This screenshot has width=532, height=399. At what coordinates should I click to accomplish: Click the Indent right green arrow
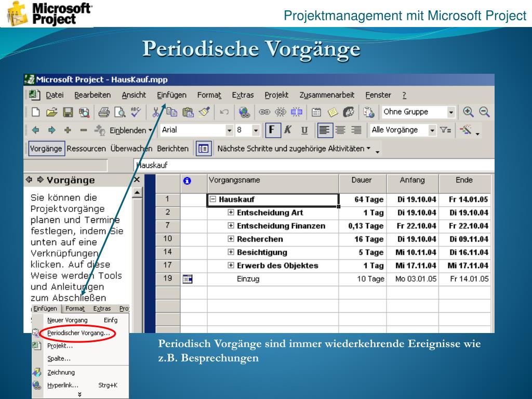point(51,130)
